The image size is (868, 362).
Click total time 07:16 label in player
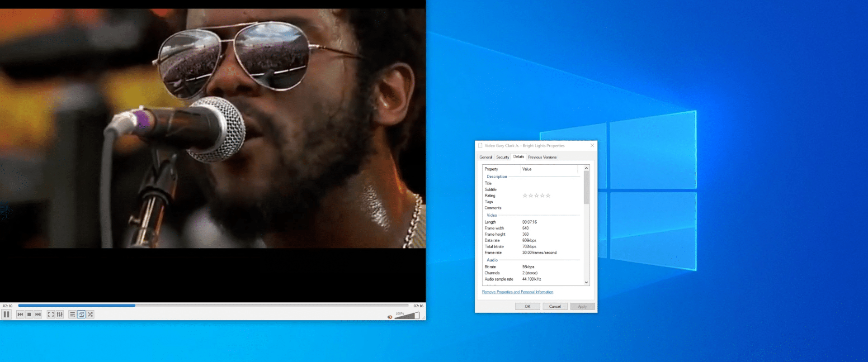[x=419, y=306]
